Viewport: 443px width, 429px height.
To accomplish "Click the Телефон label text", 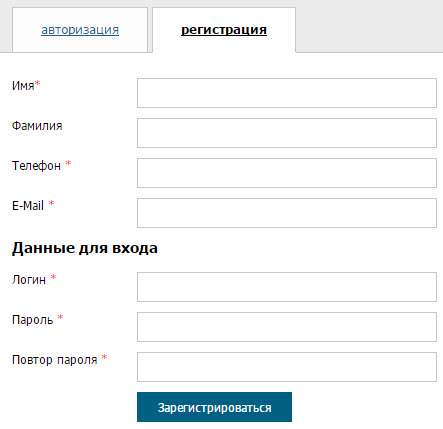I will point(36,166).
